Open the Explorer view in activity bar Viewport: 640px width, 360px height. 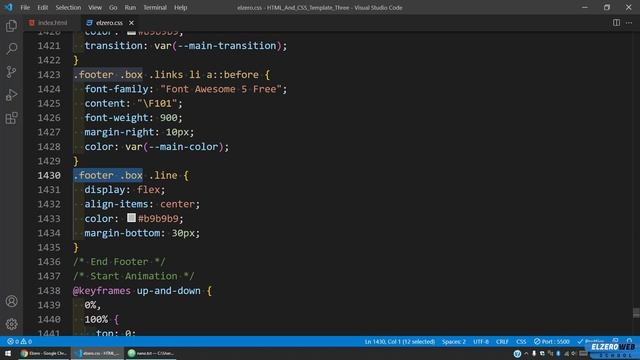click(x=11, y=26)
